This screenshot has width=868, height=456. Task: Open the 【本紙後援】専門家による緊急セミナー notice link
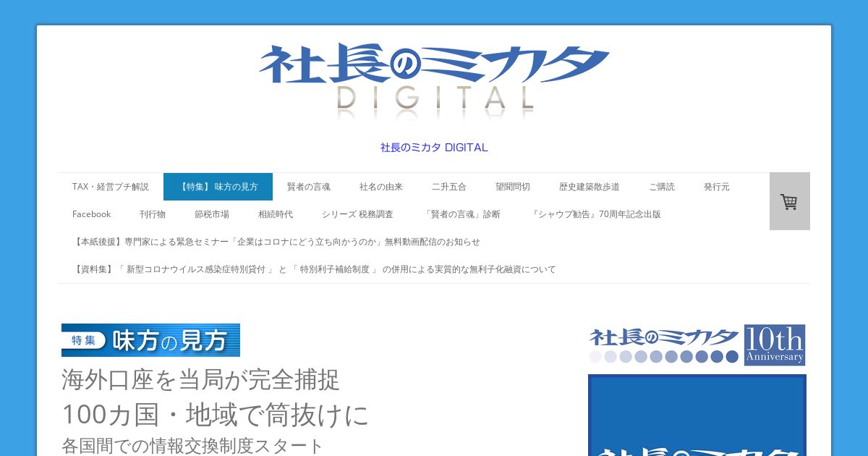pyautogui.click(x=276, y=242)
